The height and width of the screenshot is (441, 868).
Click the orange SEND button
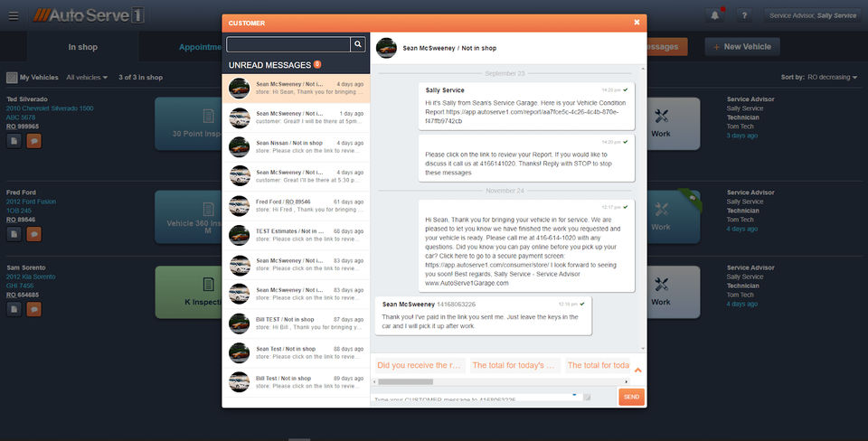click(632, 397)
